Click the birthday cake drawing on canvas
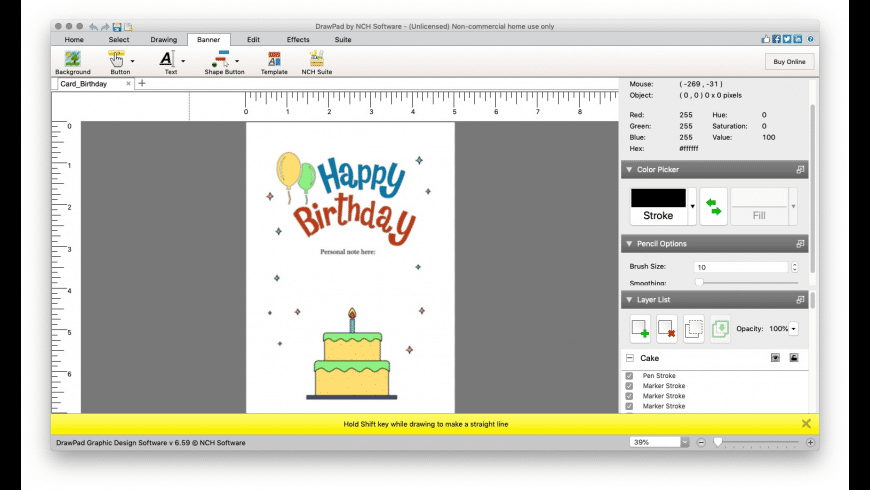Screen dimensions: 870x490 (x=352, y=355)
